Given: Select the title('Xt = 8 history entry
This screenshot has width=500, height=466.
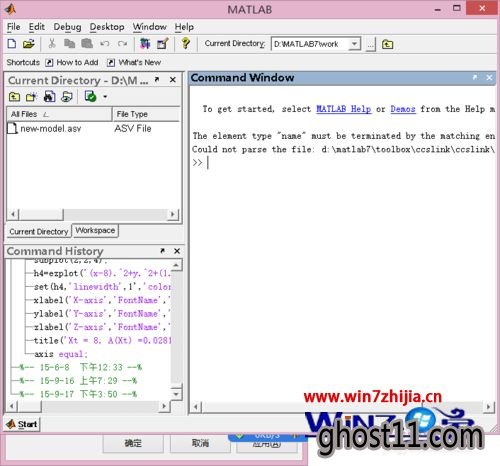Looking at the screenshot, I should point(102,340).
